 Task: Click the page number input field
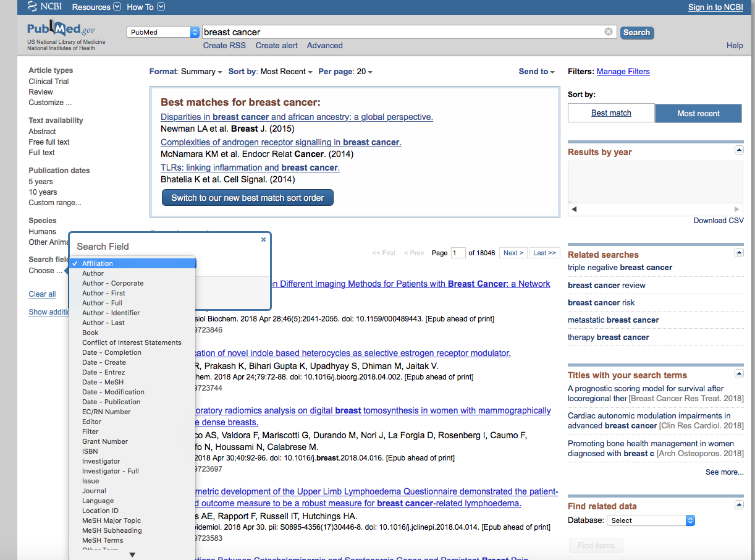pos(458,253)
